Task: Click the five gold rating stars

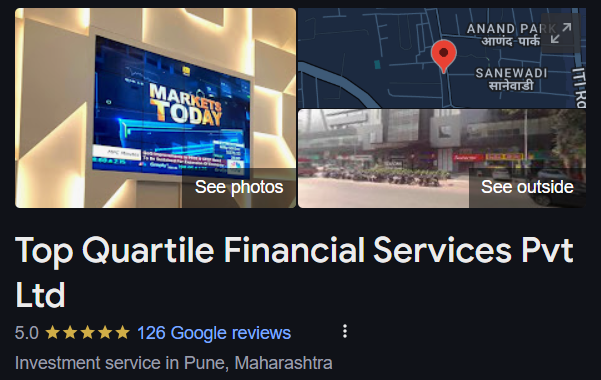Action: (87, 332)
